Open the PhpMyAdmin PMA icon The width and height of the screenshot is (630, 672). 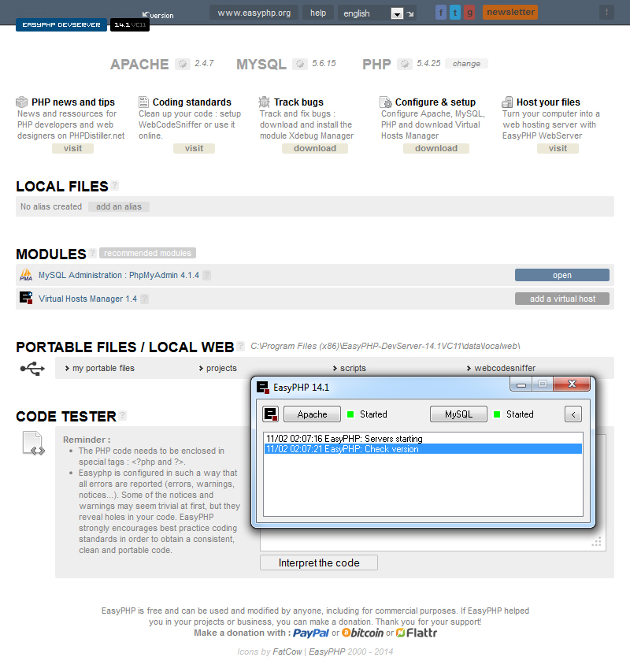(x=26, y=274)
